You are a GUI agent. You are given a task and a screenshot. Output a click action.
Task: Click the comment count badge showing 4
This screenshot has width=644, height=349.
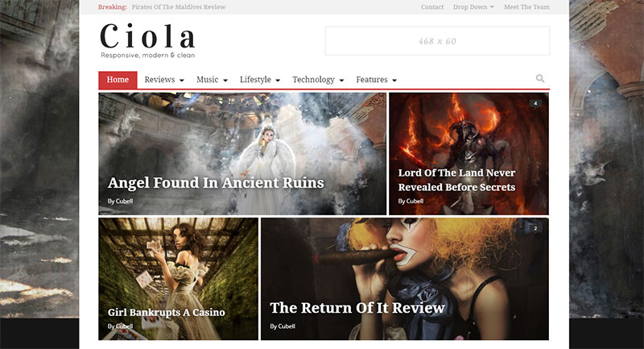(535, 103)
